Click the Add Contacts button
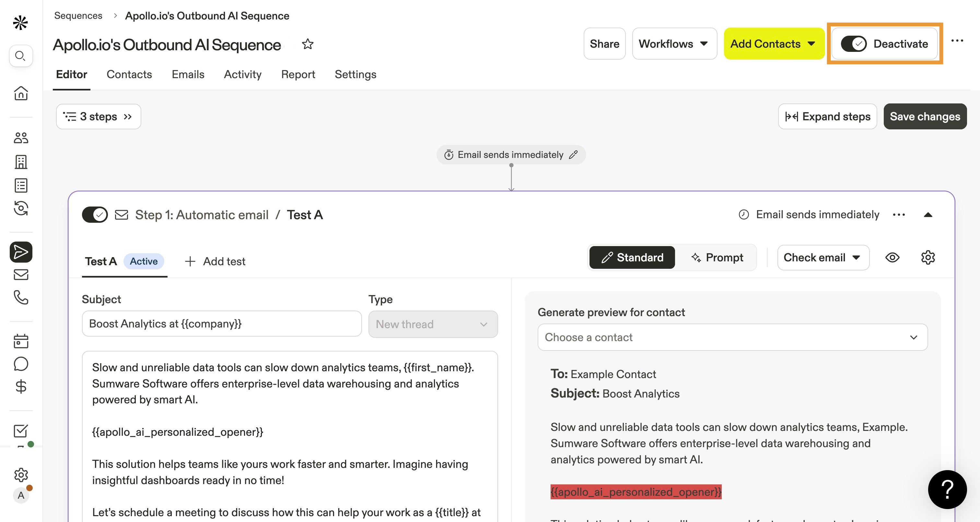 click(774, 43)
